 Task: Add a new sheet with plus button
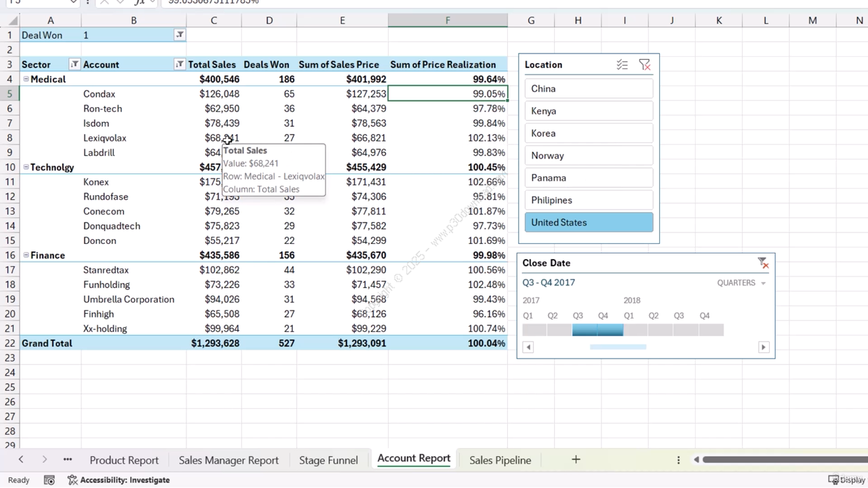(x=576, y=460)
